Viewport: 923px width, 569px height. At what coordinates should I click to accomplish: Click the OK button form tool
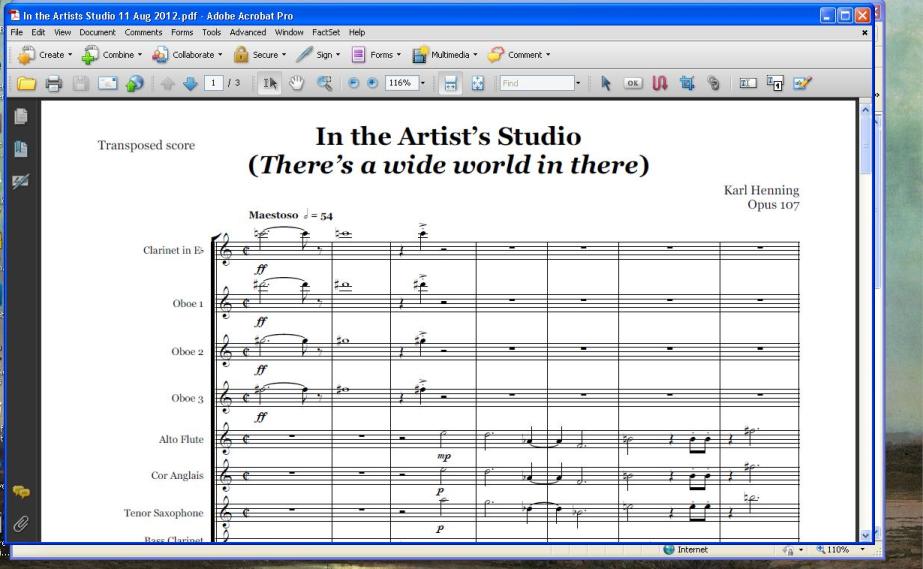point(633,83)
